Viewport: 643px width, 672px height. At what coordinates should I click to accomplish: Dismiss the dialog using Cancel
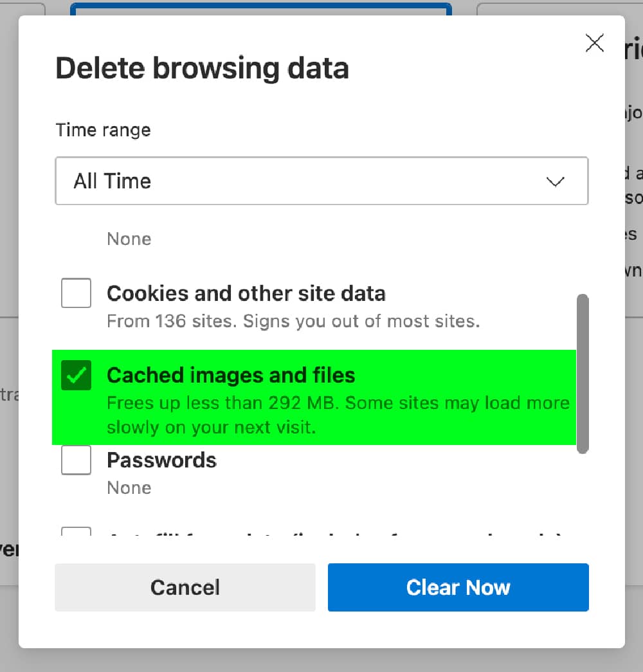pyautogui.click(x=185, y=587)
